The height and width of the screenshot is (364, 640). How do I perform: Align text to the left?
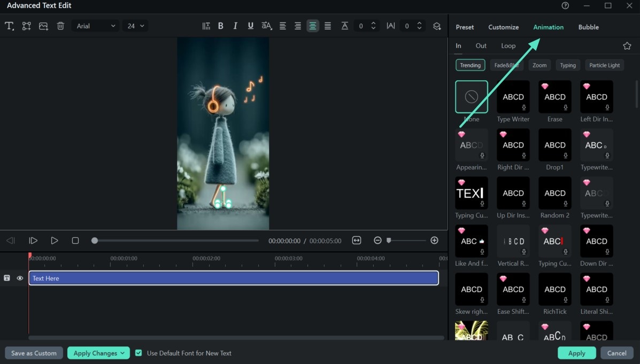[282, 26]
